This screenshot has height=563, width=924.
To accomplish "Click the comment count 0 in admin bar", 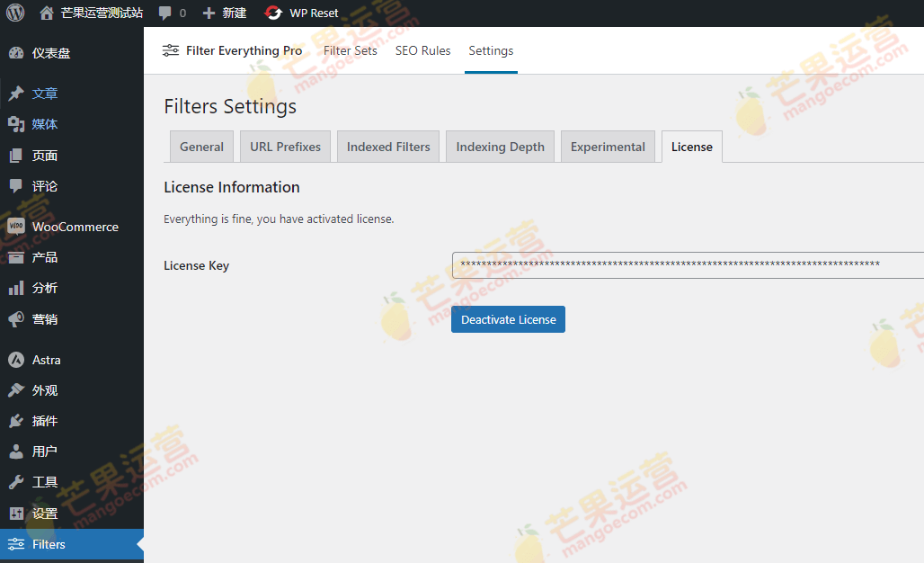I will tap(182, 13).
